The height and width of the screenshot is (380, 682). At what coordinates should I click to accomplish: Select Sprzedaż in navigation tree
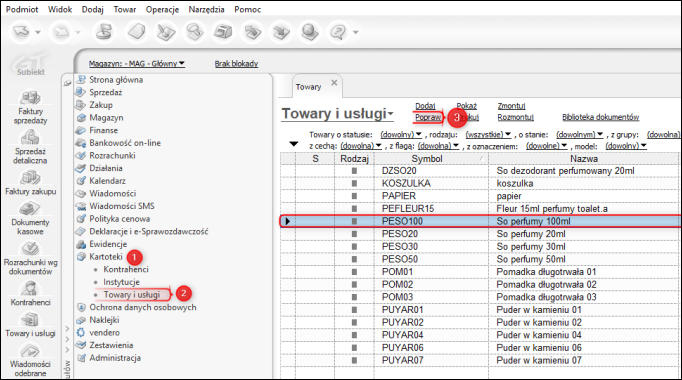pos(106,92)
